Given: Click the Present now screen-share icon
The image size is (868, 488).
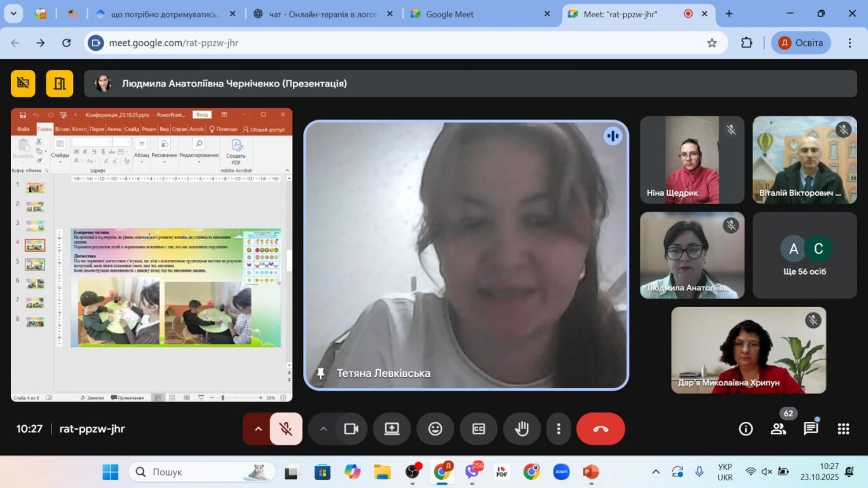Looking at the screenshot, I should click(x=391, y=429).
